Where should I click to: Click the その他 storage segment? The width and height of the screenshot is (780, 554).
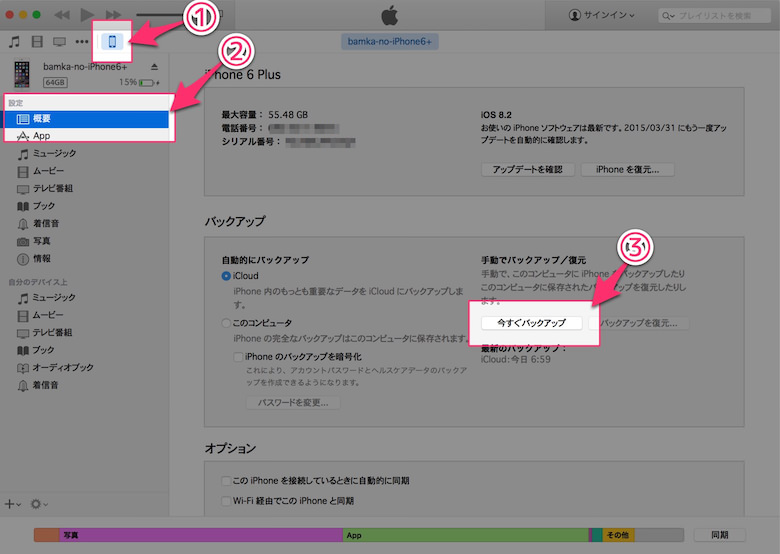(618, 535)
